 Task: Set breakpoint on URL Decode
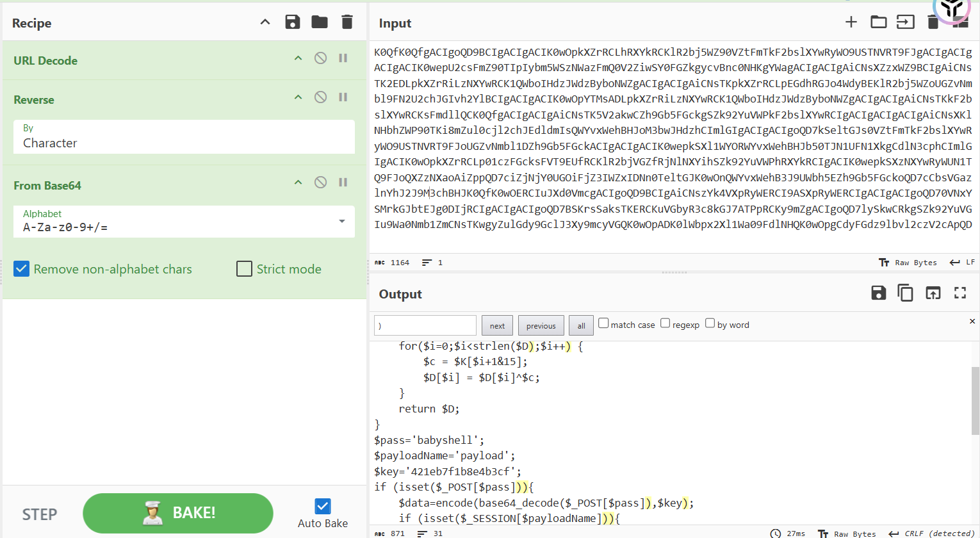(x=343, y=58)
